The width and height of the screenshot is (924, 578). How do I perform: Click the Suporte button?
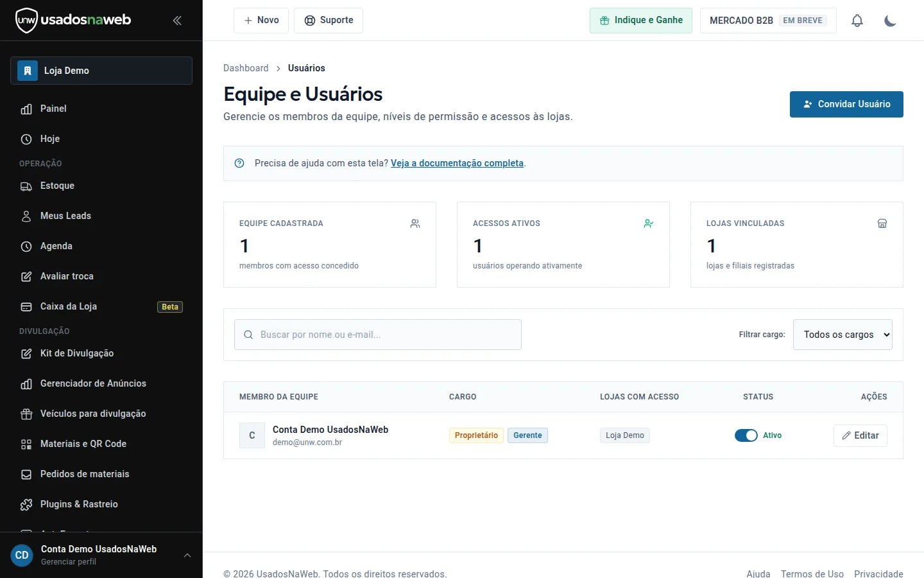(329, 21)
